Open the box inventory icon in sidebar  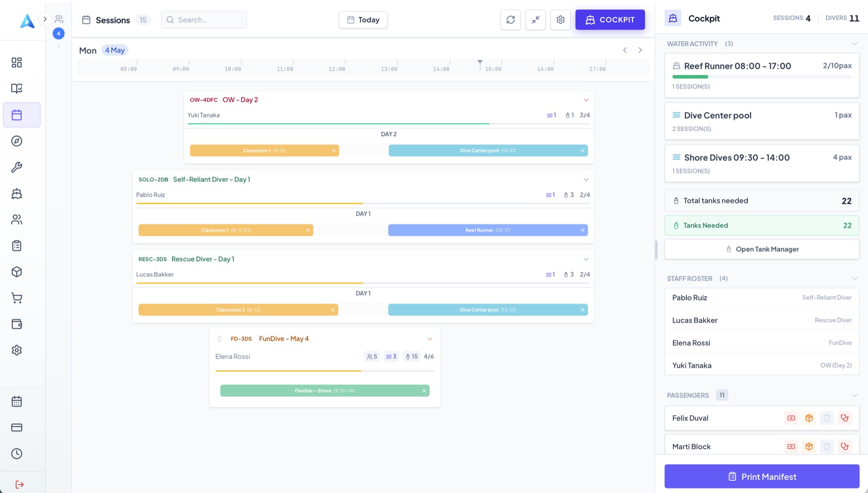(17, 272)
